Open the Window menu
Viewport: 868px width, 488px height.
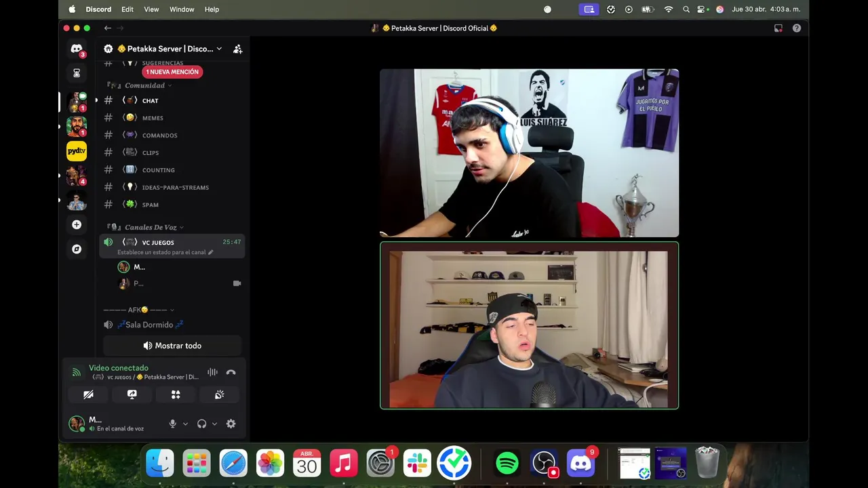tap(182, 9)
